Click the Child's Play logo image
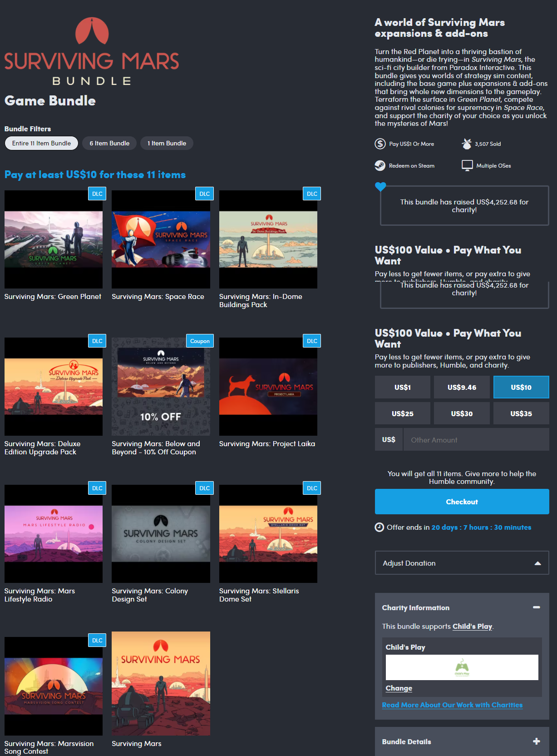 tap(462, 667)
